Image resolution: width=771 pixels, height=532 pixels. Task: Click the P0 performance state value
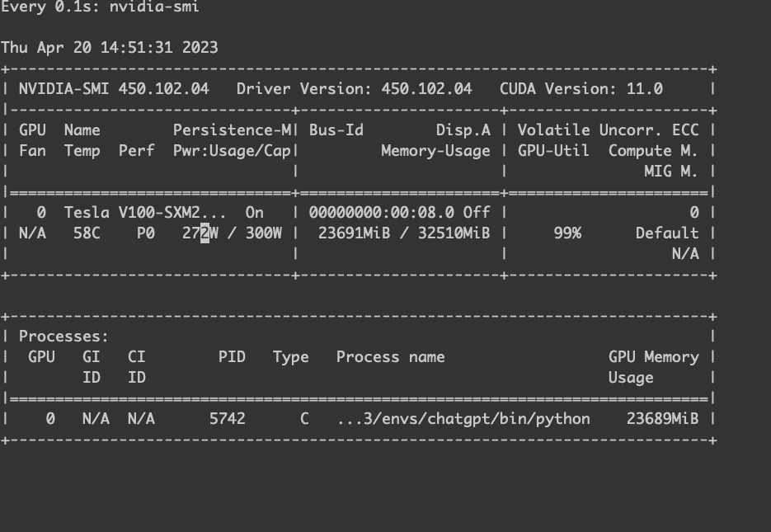point(146,233)
